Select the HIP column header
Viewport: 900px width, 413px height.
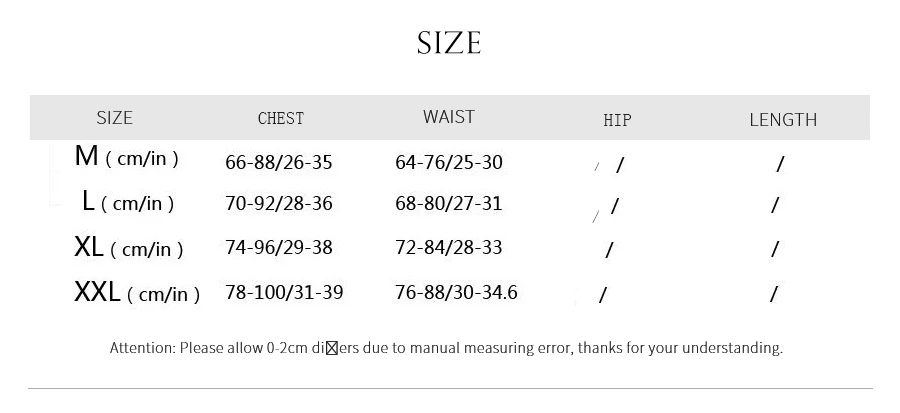(x=617, y=120)
